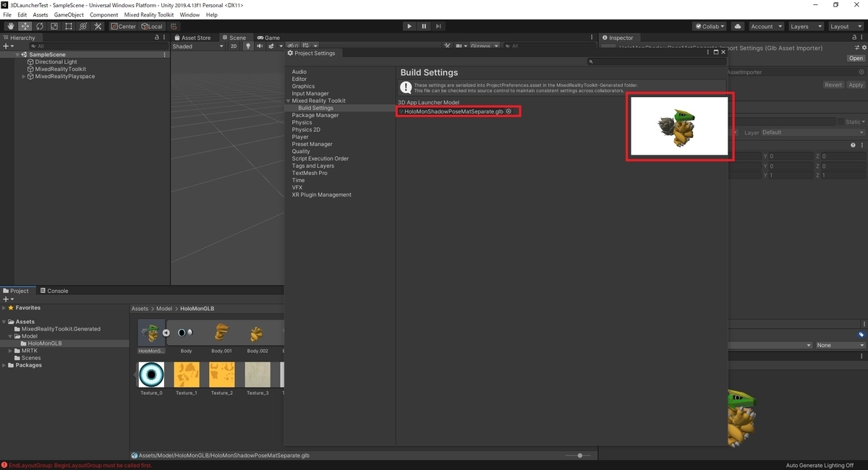Switch to Asset Store tab

[x=192, y=38]
